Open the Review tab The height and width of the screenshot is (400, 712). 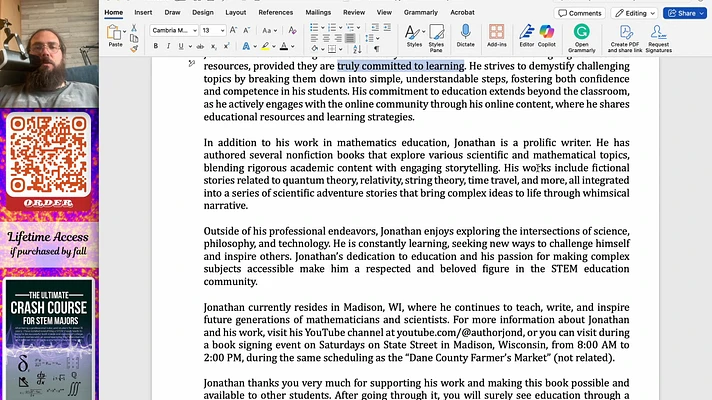(x=354, y=13)
